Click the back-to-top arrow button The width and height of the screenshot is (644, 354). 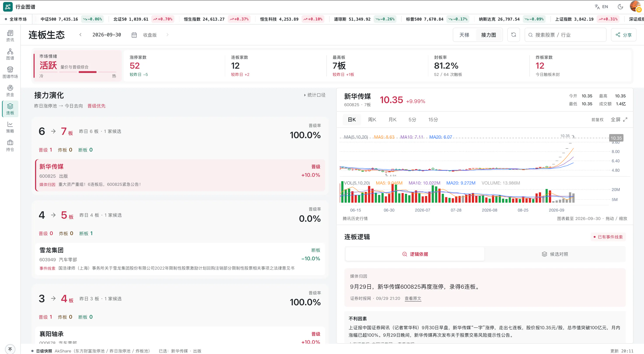click(10, 349)
